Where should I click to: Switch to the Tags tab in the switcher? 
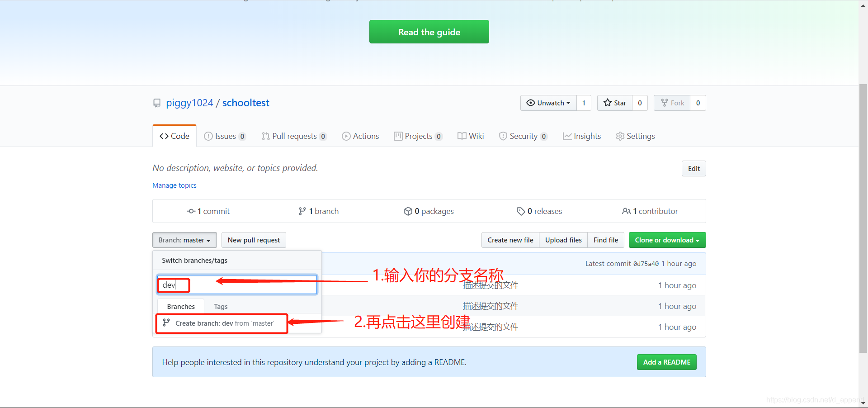221,306
